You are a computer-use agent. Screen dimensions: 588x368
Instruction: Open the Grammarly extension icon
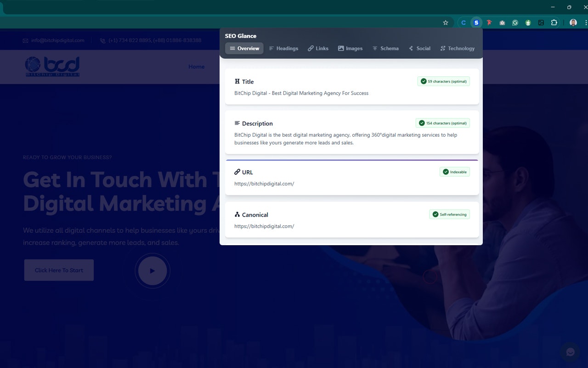515,23
